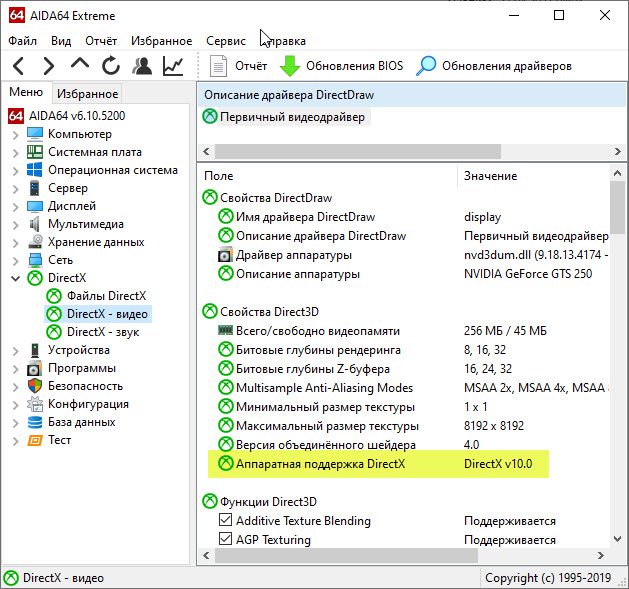The height and width of the screenshot is (589, 629).
Task: Click the Устройства device icon
Action: (35, 350)
